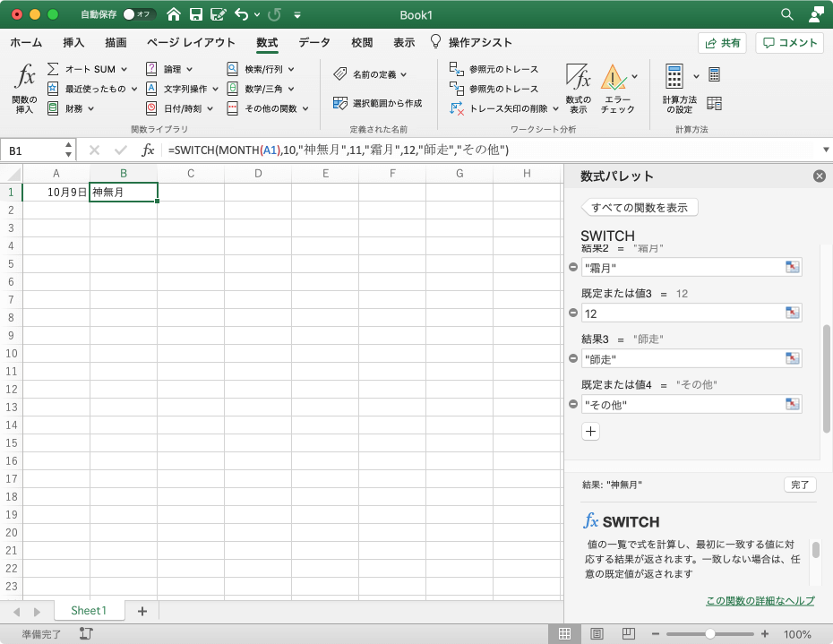Click the zoom out minus button

coord(656,634)
